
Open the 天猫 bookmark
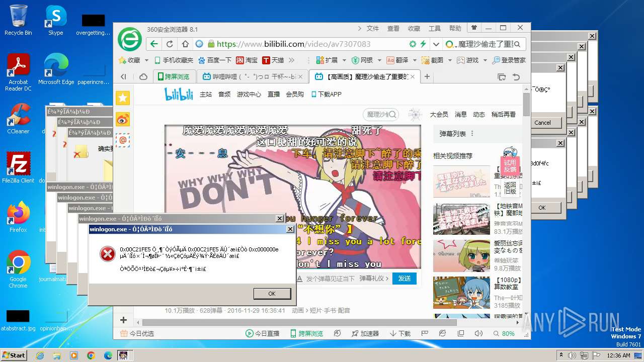[x=273, y=60]
